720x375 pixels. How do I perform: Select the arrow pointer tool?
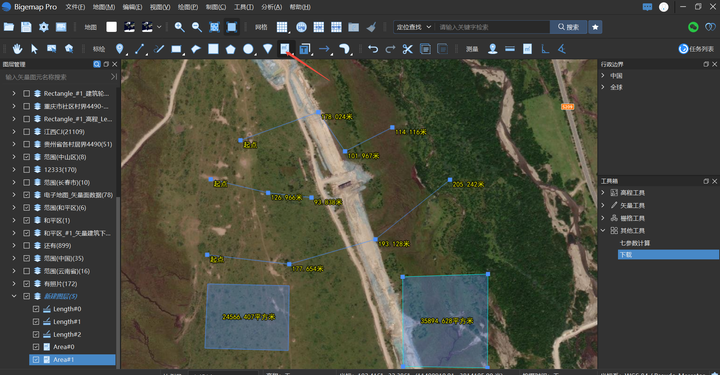(x=34, y=49)
